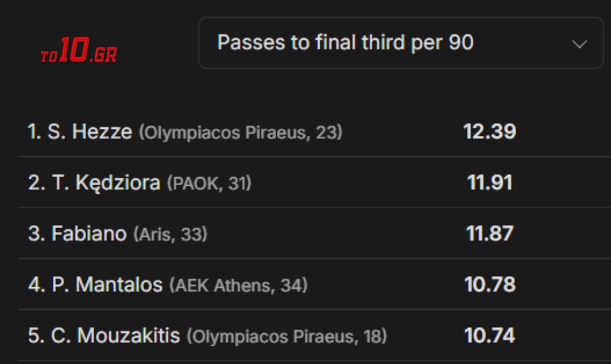
Task: Click the age 18 in Mouzakitis's row
Action: point(372,337)
